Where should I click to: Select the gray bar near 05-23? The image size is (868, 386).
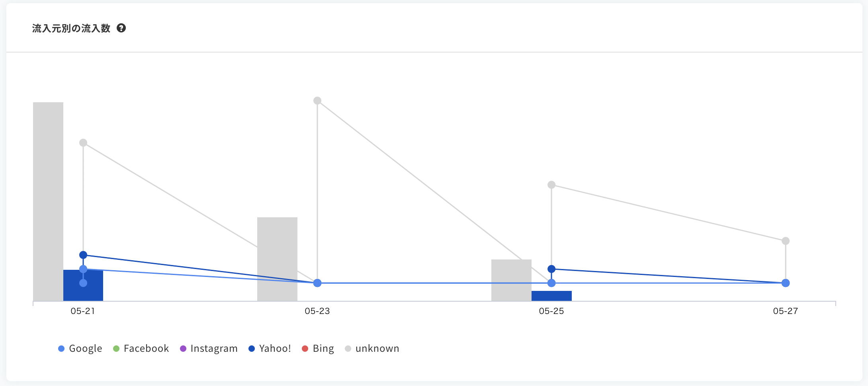(x=277, y=259)
